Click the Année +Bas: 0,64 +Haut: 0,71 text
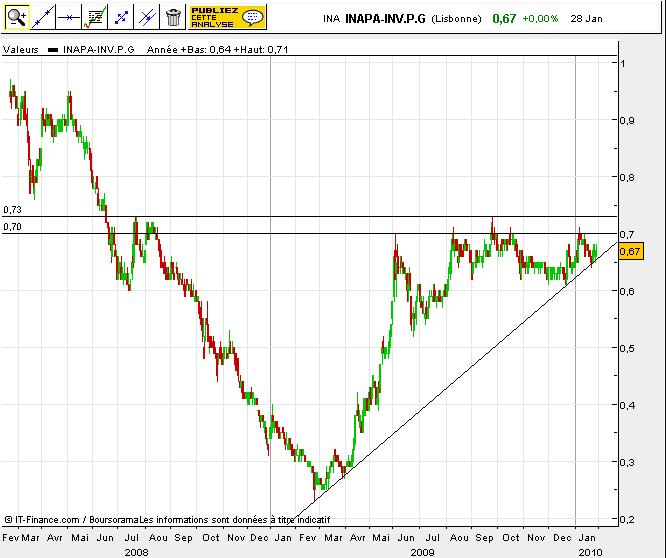Image resolution: width=666 pixels, height=558 pixels. click(217, 50)
